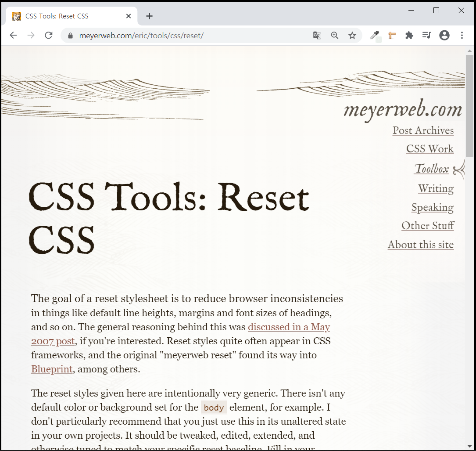Click the zoom magnifier icon in the address bar

pyautogui.click(x=335, y=35)
